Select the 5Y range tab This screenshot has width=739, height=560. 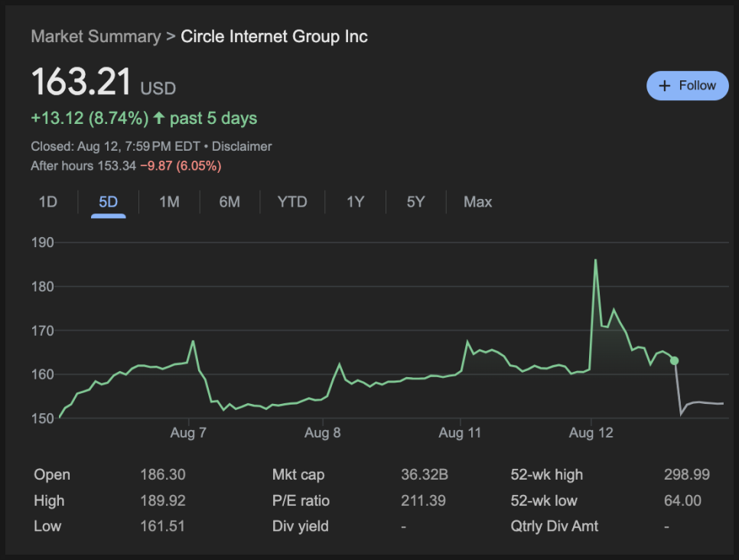[x=415, y=202]
